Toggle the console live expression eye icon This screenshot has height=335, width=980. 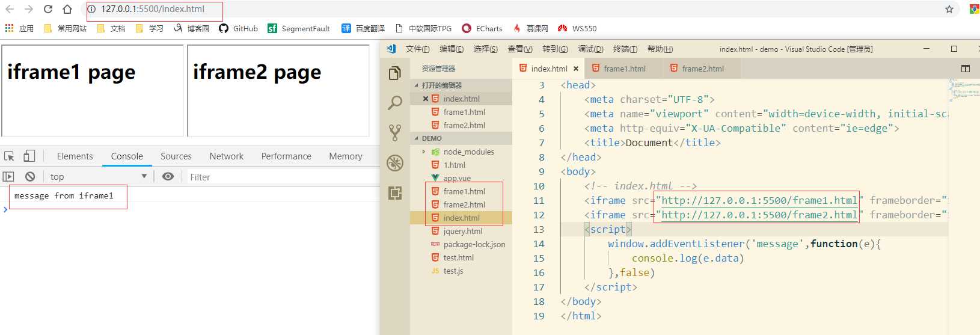[x=168, y=176]
